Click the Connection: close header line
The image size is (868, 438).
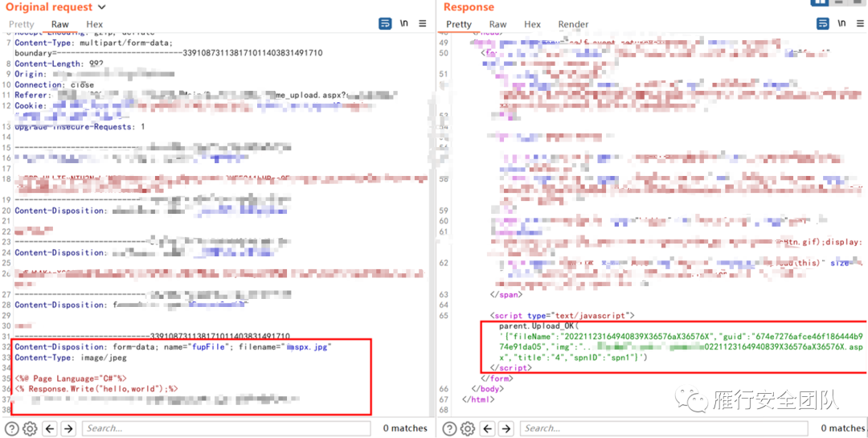(x=55, y=84)
